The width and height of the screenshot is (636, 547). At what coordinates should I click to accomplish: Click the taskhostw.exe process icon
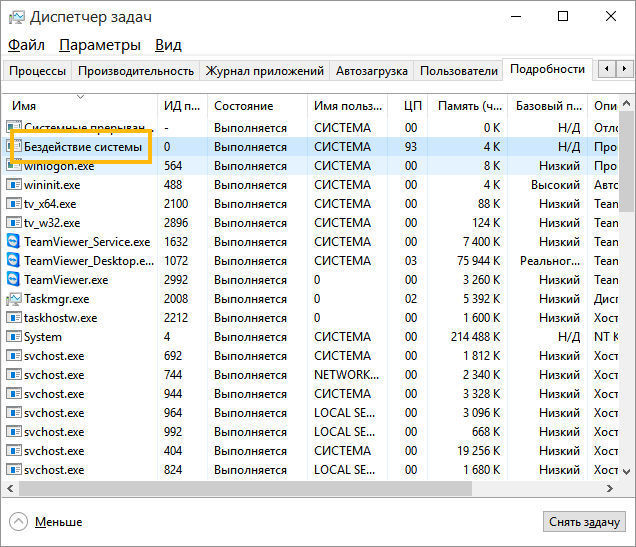pyautogui.click(x=13, y=318)
